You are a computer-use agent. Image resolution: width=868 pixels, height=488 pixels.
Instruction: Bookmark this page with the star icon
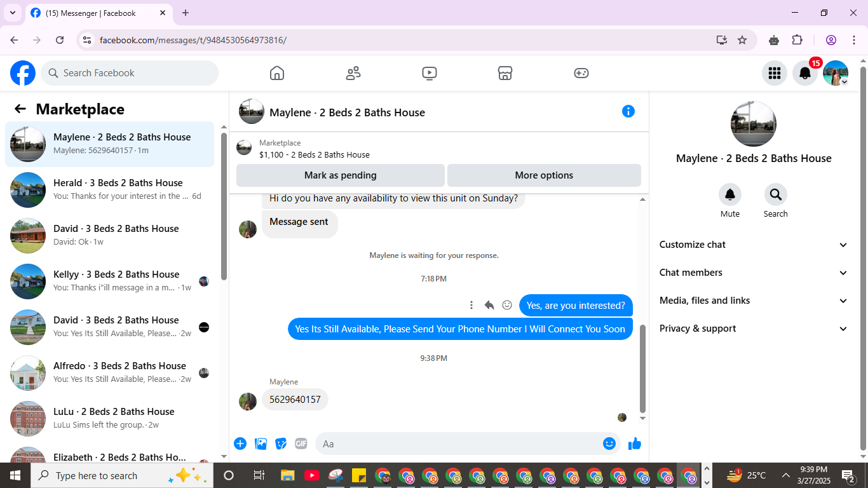pyautogui.click(x=742, y=40)
